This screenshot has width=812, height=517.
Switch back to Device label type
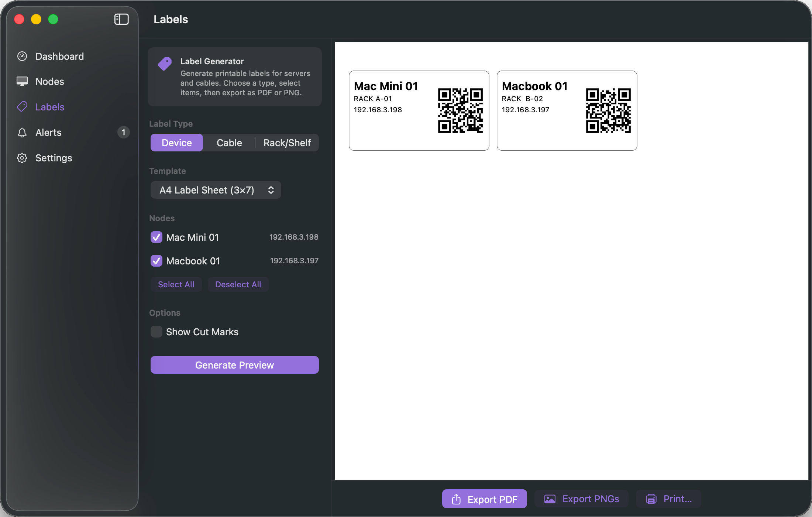click(176, 143)
